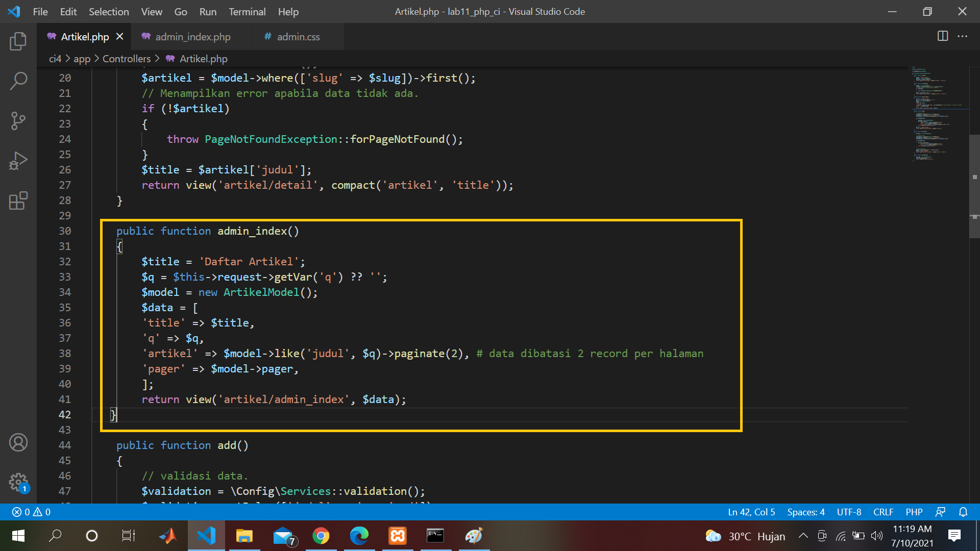Switch to the admin.css tab
The width and height of the screenshot is (980, 551).
point(298,36)
